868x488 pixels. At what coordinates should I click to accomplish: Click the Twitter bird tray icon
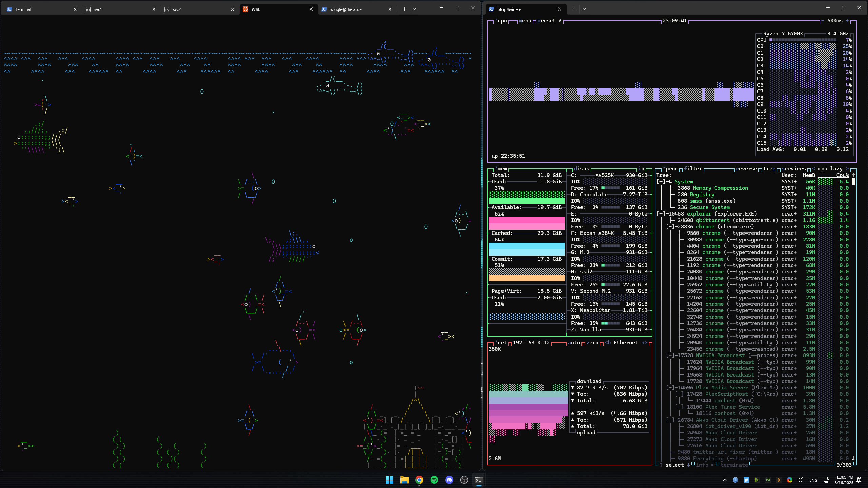[746, 480]
